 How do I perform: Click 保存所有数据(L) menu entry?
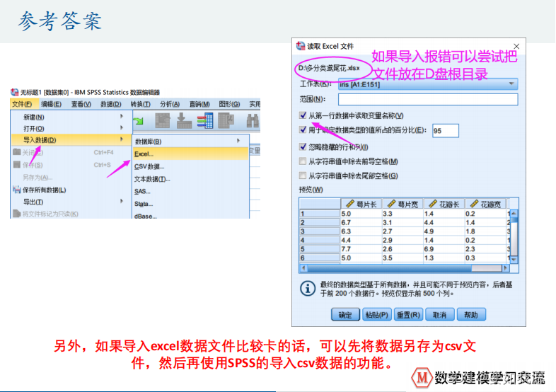pyautogui.click(x=71, y=190)
